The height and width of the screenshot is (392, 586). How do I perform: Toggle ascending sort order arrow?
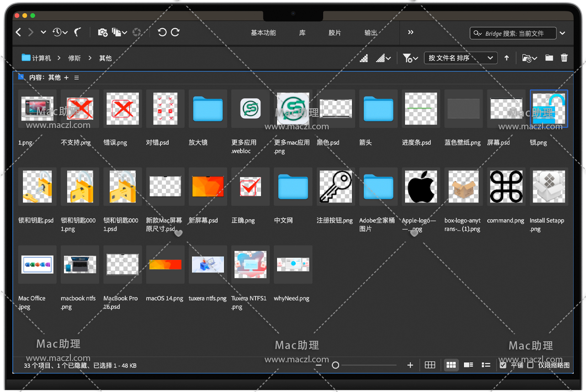(506, 58)
